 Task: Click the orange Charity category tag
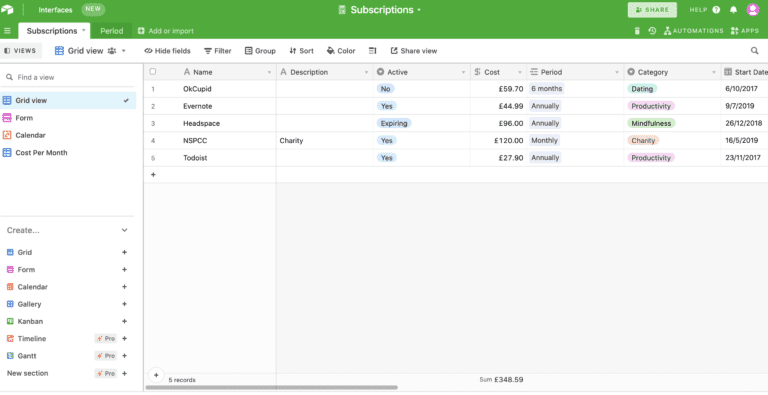point(643,141)
